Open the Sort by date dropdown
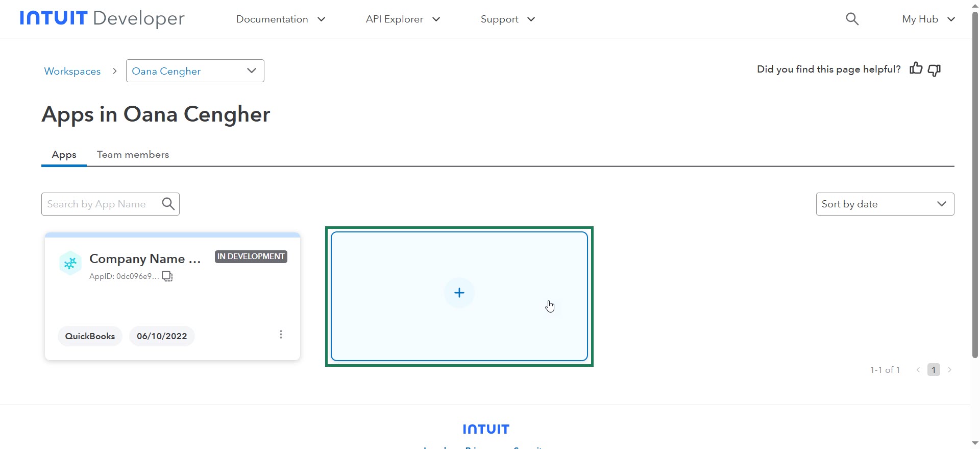 pos(885,204)
